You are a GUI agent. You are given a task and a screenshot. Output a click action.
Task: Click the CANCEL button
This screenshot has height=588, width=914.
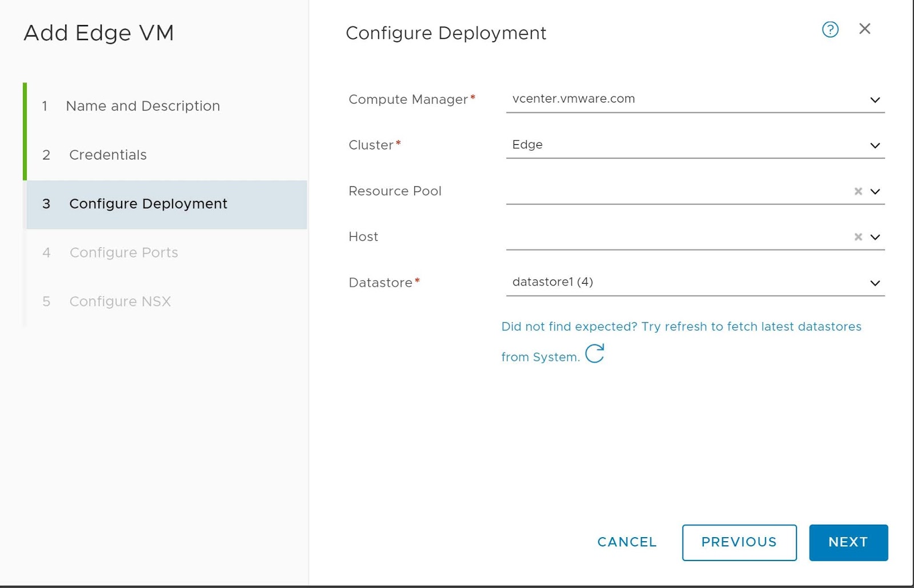(x=627, y=542)
